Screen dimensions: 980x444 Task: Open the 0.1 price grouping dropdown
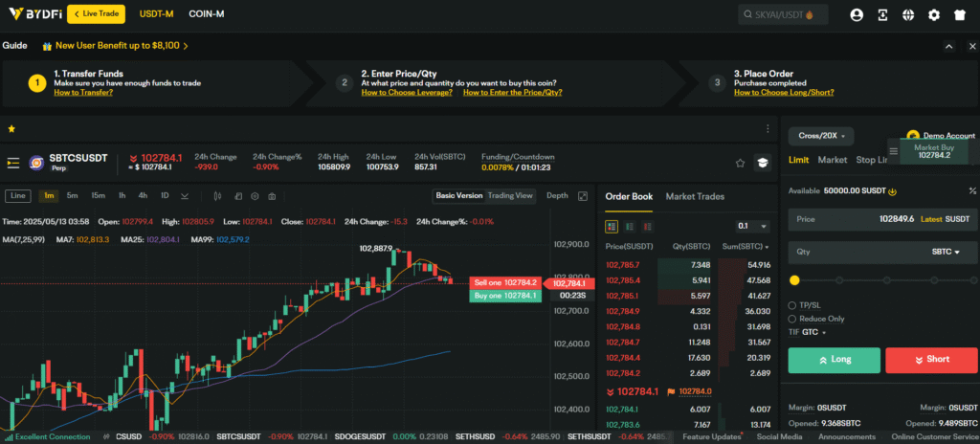[752, 227]
